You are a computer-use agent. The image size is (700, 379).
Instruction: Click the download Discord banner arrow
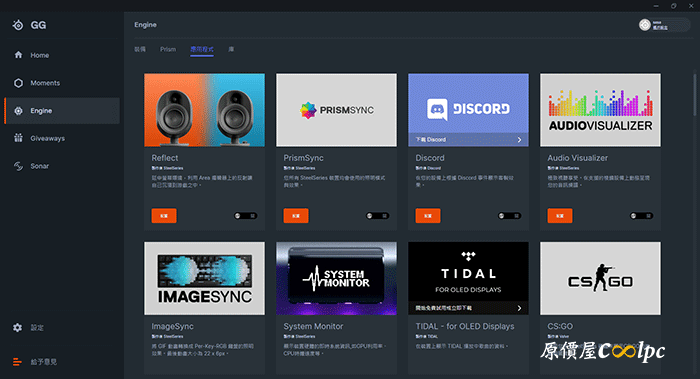[x=519, y=140]
